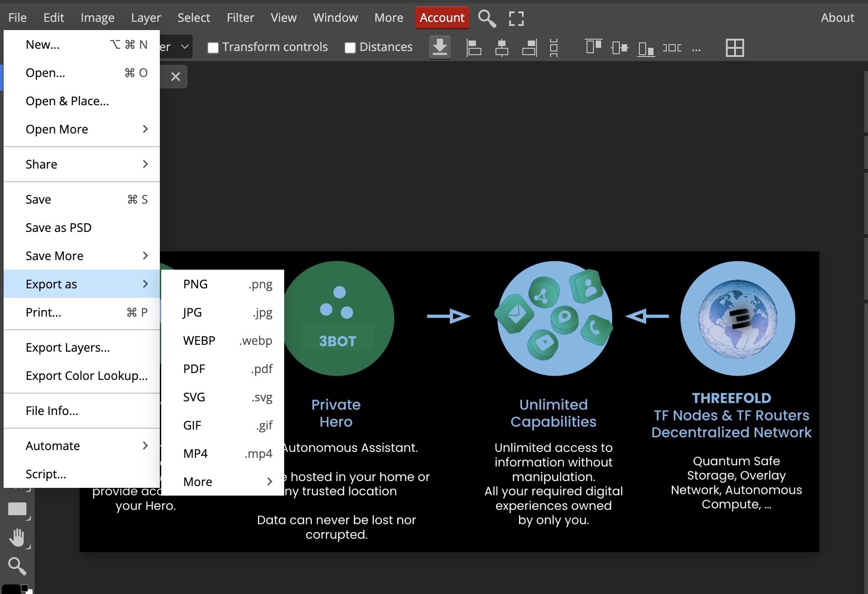Viewport: 868px width, 594px height.
Task: Click the align top edges icon
Action: (593, 47)
